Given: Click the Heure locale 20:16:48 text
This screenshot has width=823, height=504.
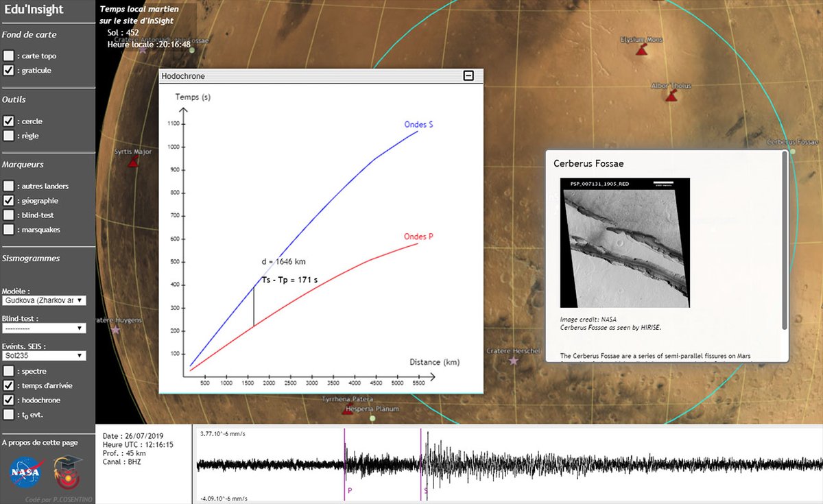Looking at the screenshot, I should coord(149,45).
